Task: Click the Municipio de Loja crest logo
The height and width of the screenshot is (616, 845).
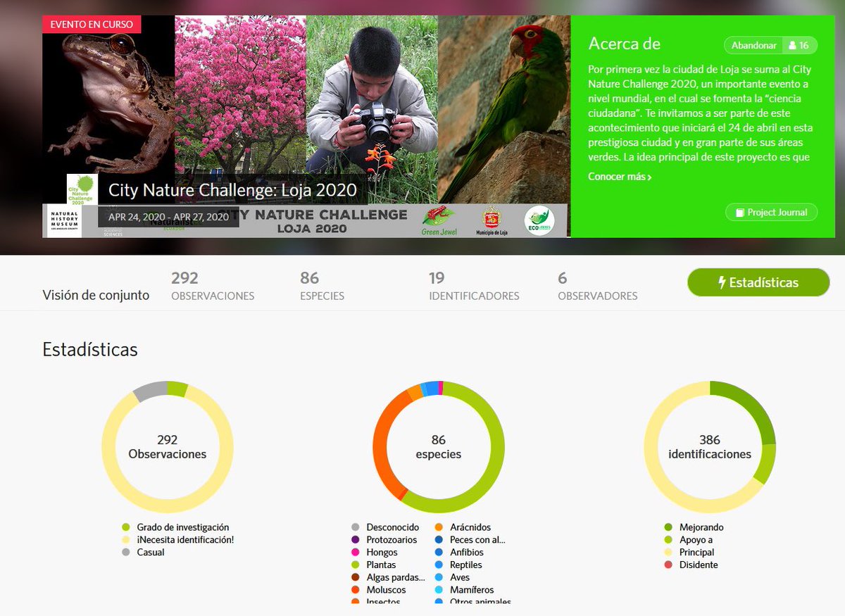Action: [492, 221]
